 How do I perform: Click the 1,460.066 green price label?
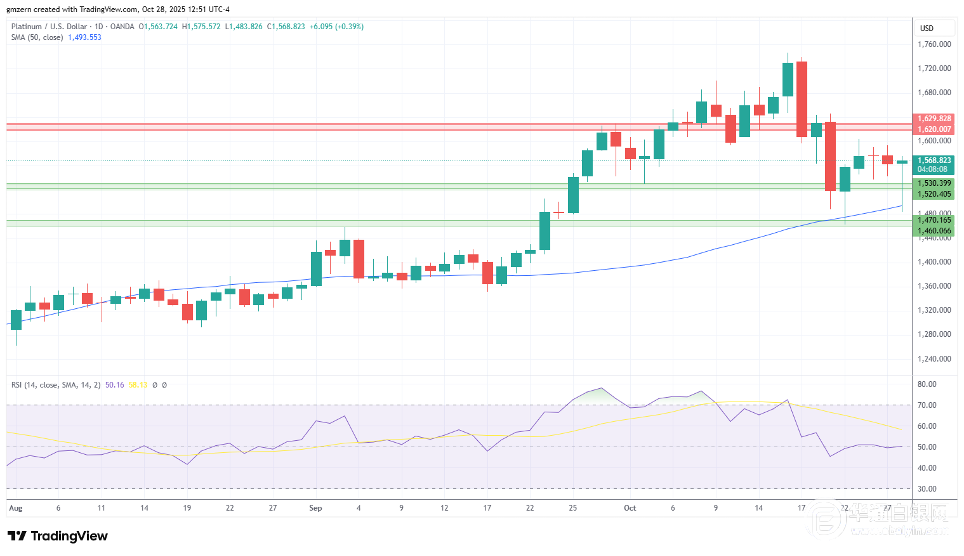click(935, 230)
